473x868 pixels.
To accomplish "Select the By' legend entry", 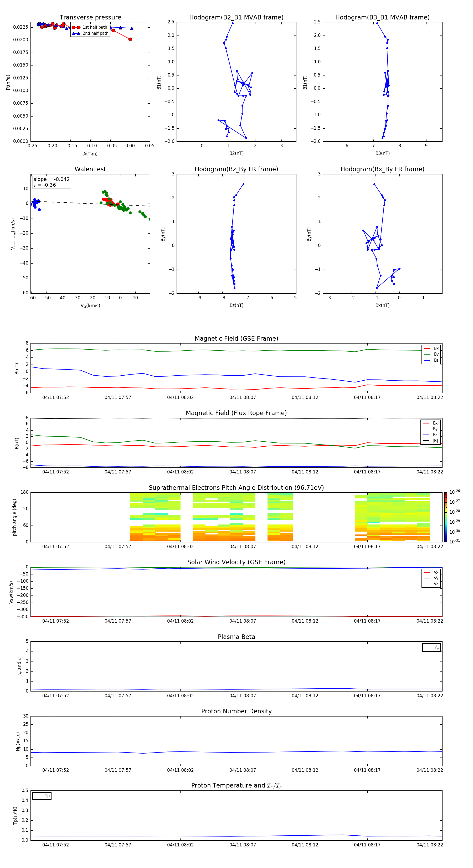I will [x=431, y=429].
